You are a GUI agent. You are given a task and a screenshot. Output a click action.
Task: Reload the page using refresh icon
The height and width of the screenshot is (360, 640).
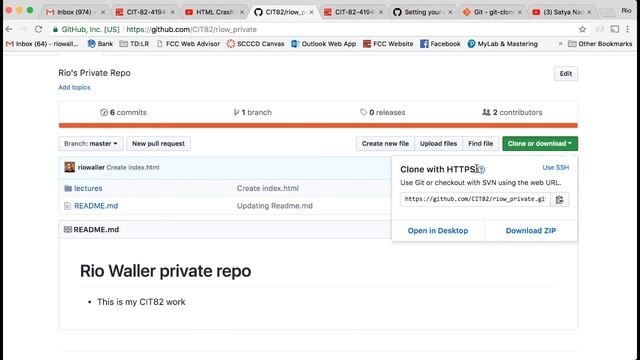[x=38, y=29]
